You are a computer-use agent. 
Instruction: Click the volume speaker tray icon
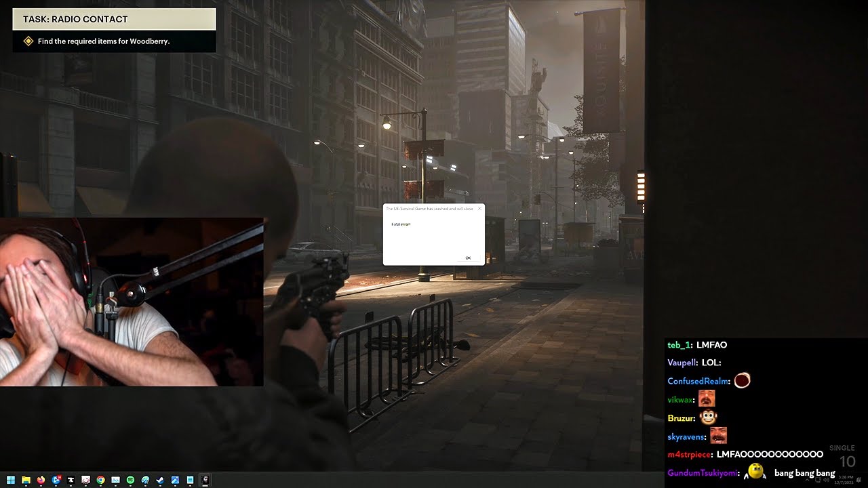(x=825, y=481)
